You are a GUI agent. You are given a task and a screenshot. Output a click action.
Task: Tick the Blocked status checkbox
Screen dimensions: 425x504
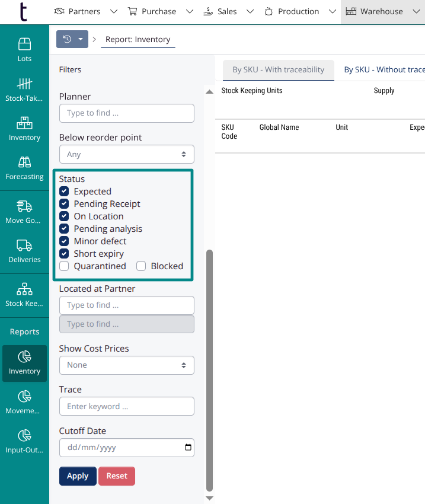141,266
